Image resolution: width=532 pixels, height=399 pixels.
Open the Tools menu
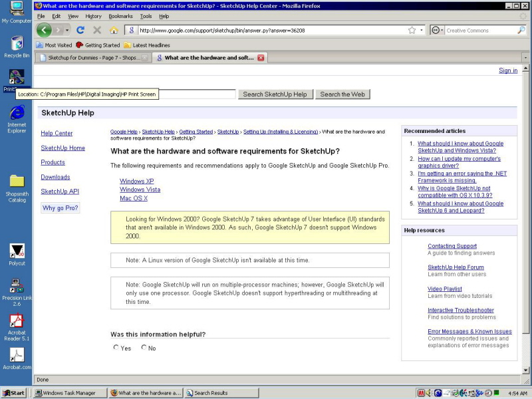(146, 16)
